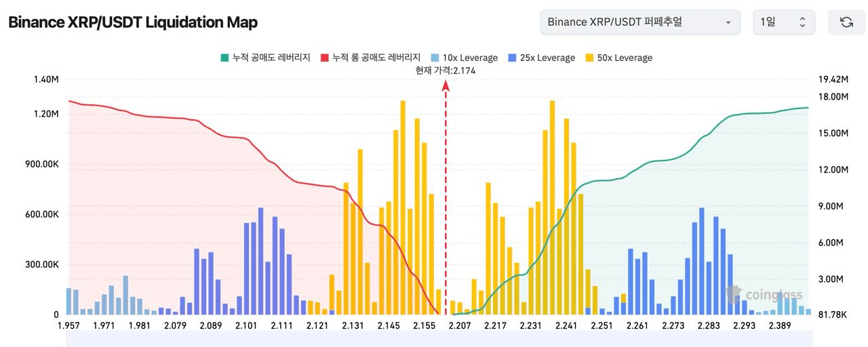Click the green 누적 공매도 legend color swatch
This screenshot has height=347, width=868.
224,58
